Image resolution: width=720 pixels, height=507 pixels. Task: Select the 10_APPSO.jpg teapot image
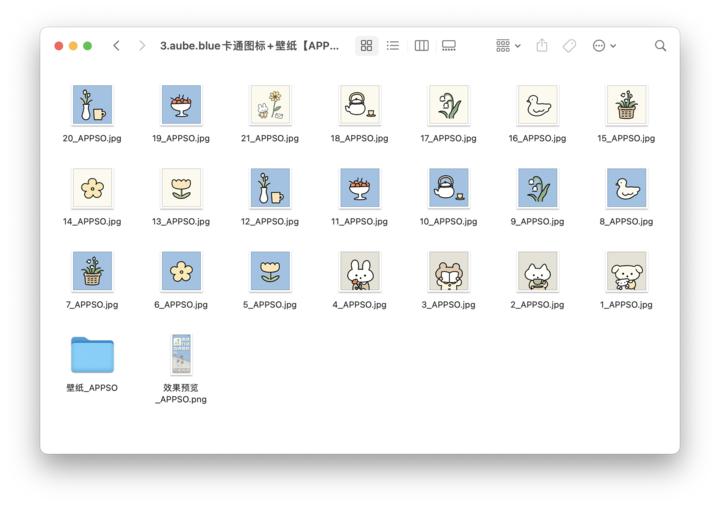tap(448, 188)
